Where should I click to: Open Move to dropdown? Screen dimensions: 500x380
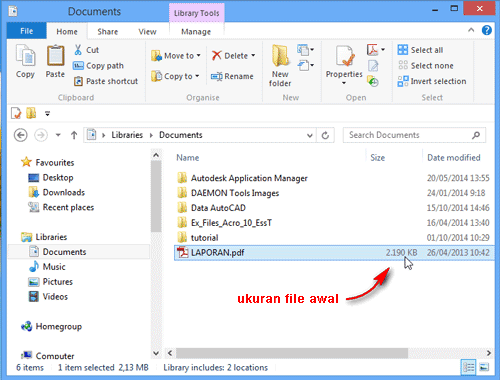pyautogui.click(x=176, y=56)
